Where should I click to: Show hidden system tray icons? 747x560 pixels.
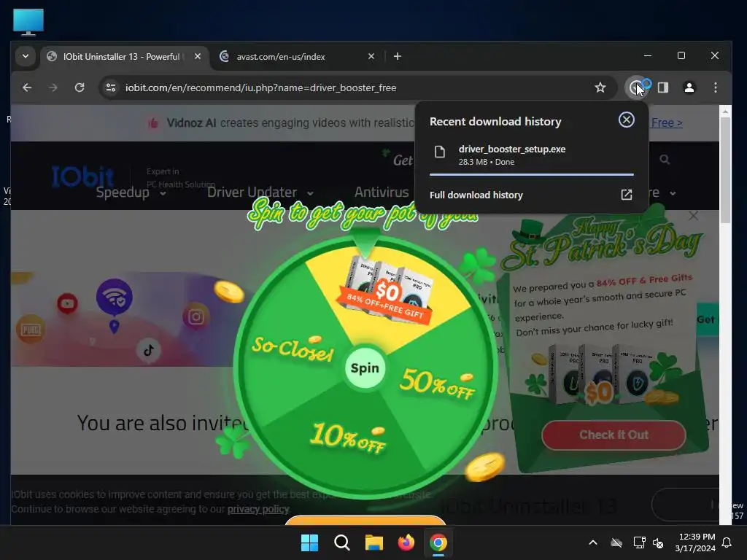pos(593,542)
